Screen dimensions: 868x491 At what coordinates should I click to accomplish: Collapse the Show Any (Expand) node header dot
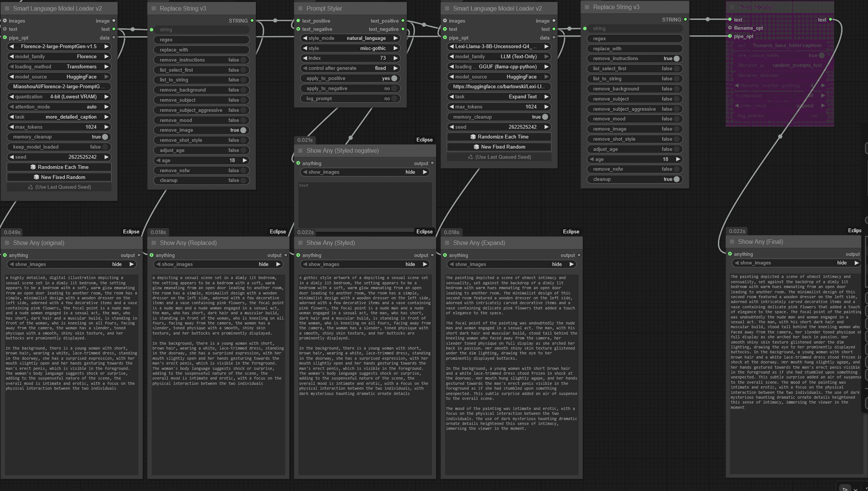click(447, 243)
